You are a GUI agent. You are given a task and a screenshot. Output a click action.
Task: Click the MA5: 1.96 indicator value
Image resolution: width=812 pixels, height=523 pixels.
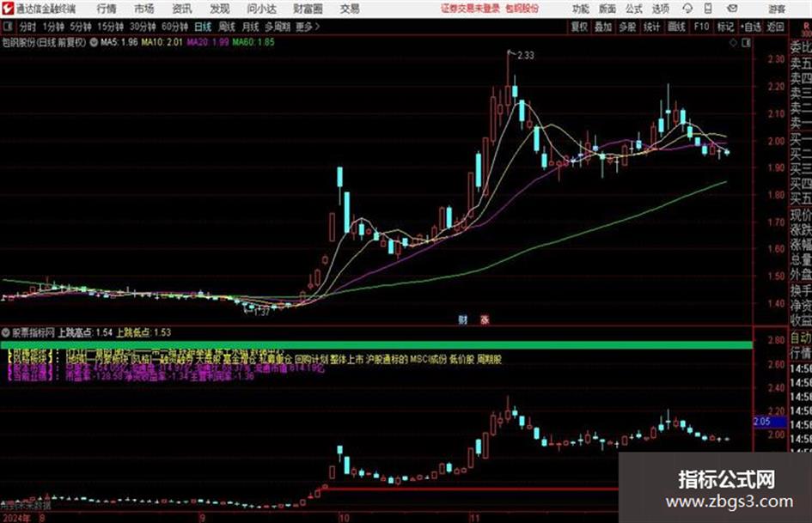[x=119, y=42]
